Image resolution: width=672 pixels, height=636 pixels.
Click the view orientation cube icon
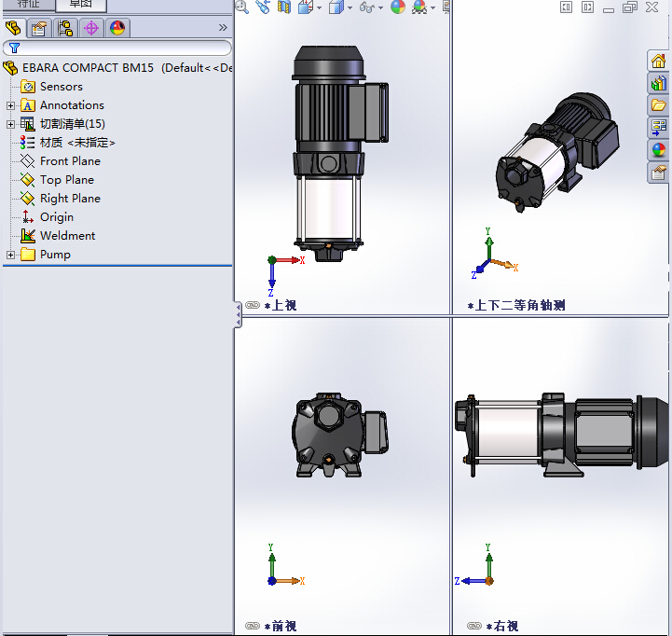click(x=305, y=7)
